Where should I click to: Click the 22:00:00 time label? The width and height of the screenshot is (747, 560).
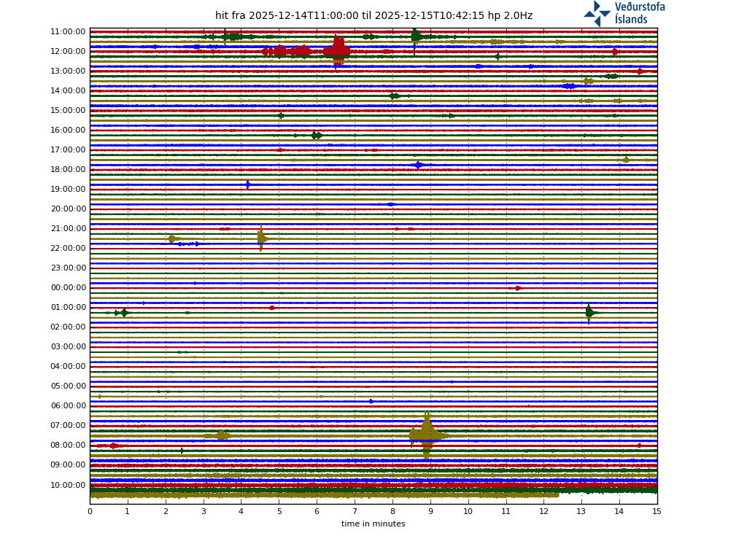pos(68,249)
